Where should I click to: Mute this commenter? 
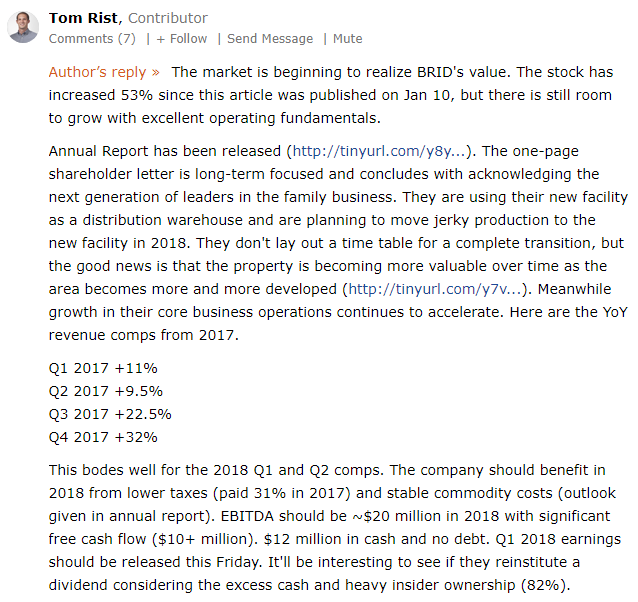click(x=347, y=39)
